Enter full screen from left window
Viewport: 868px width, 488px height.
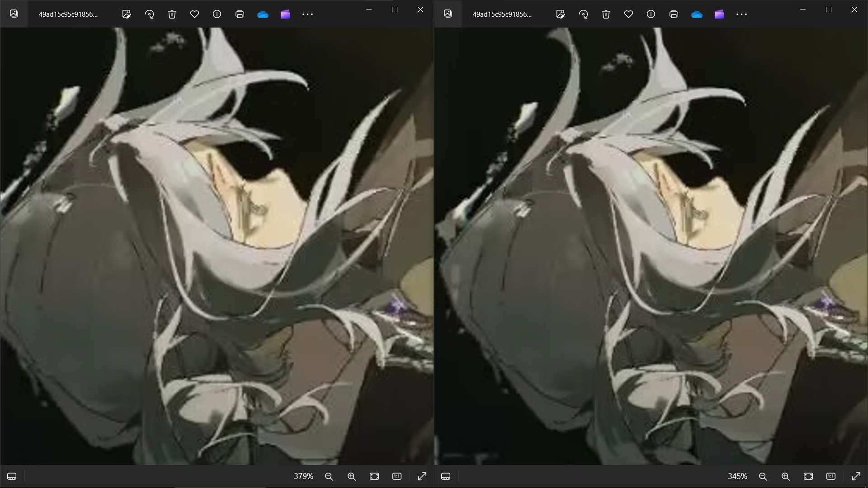pos(422,476)
